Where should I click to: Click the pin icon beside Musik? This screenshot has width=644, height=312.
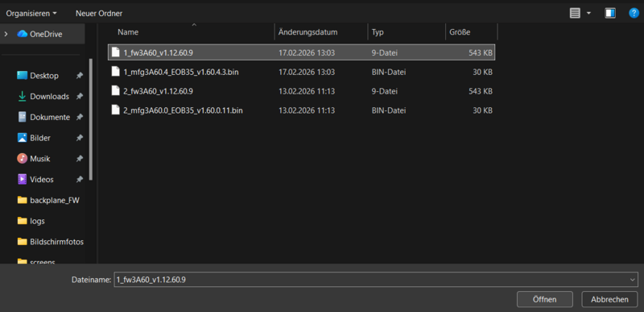[x=79, y=158]
